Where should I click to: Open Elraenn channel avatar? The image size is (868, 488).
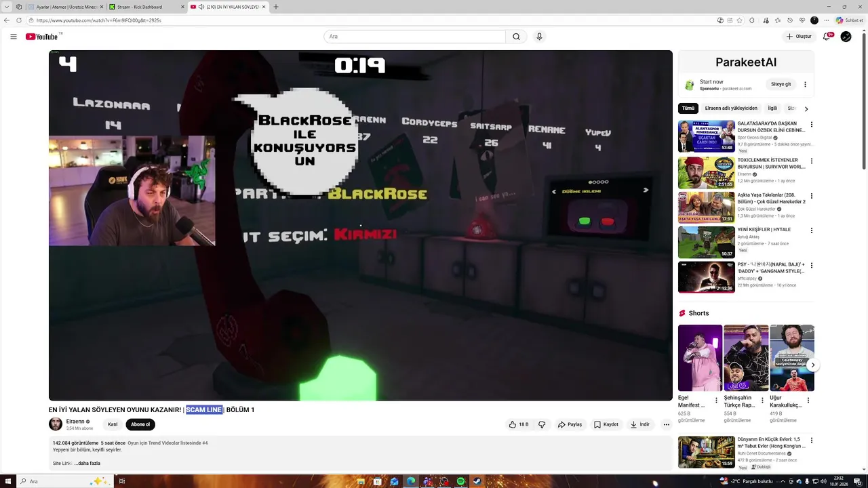pyautogui.click(x=56, y=424)
